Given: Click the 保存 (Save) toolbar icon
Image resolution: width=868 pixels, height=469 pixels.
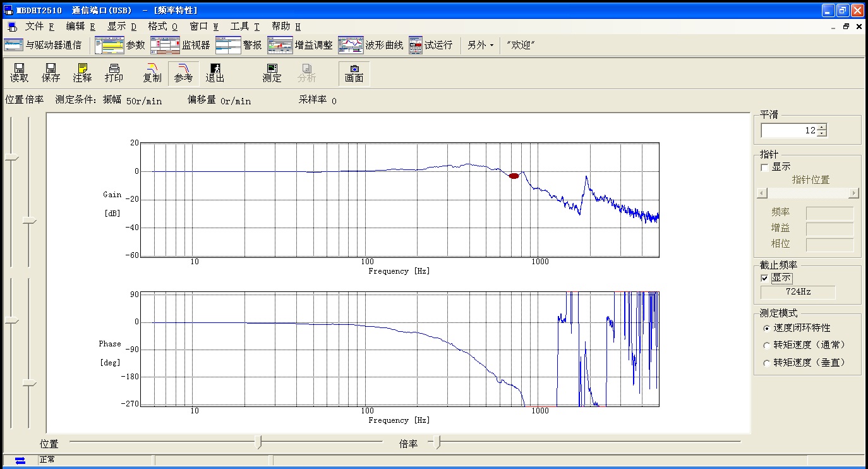Looking at the screenshot, I should pyautogui.click(x=51, y=73).
